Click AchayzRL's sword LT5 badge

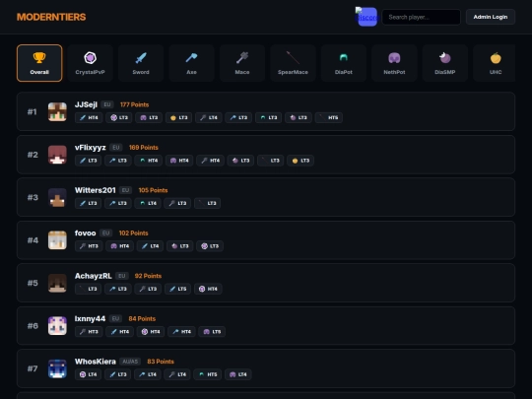pyautogui.click(x=177, y=289)
